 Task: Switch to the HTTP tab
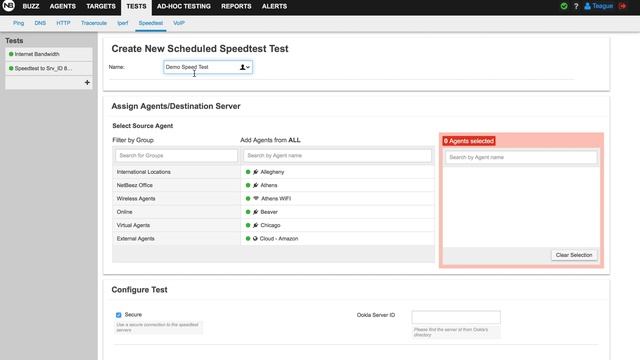coord(63,23)
